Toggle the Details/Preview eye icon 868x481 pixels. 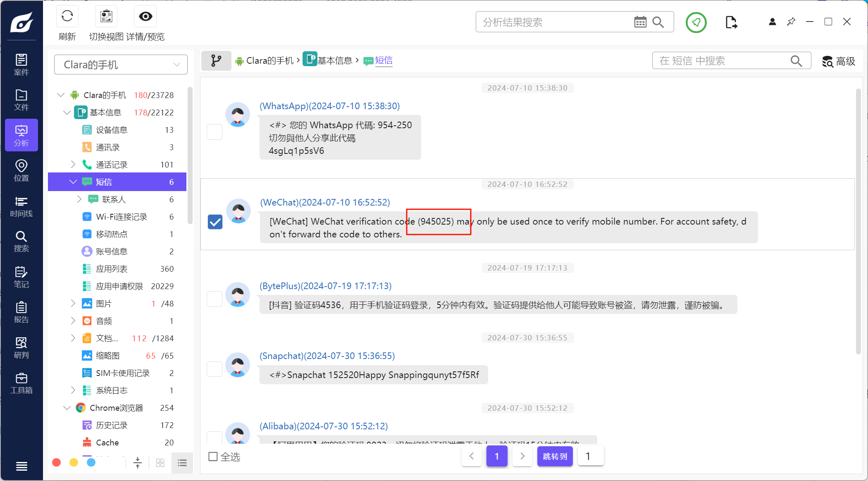pyautogui.click(x=145, y=17)
